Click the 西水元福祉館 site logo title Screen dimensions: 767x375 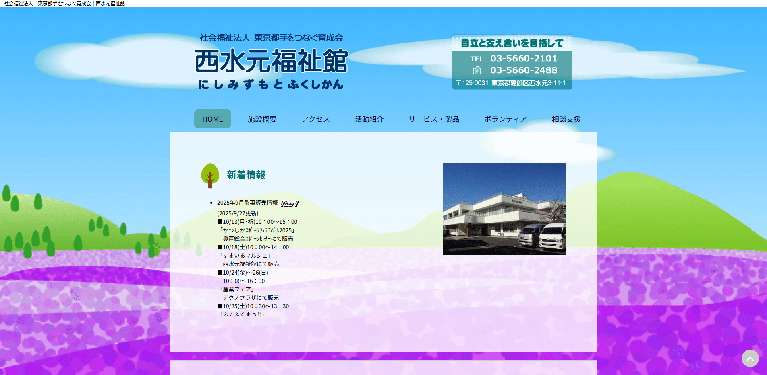271,62
